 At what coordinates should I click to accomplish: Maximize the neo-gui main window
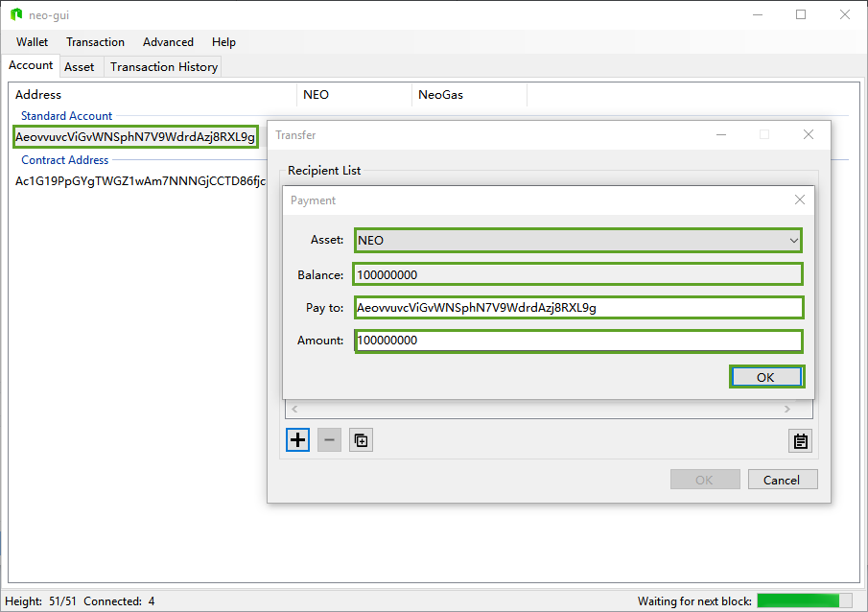801,14
